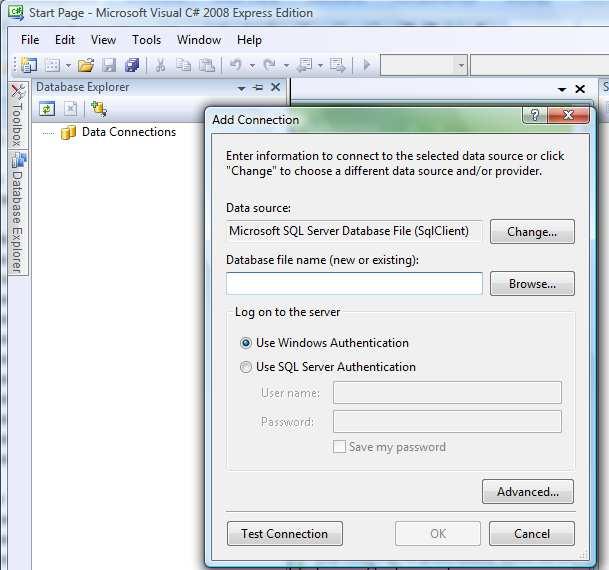Open the Tools menu
This screenshot has height=570, width=609.
pos(146,40)
